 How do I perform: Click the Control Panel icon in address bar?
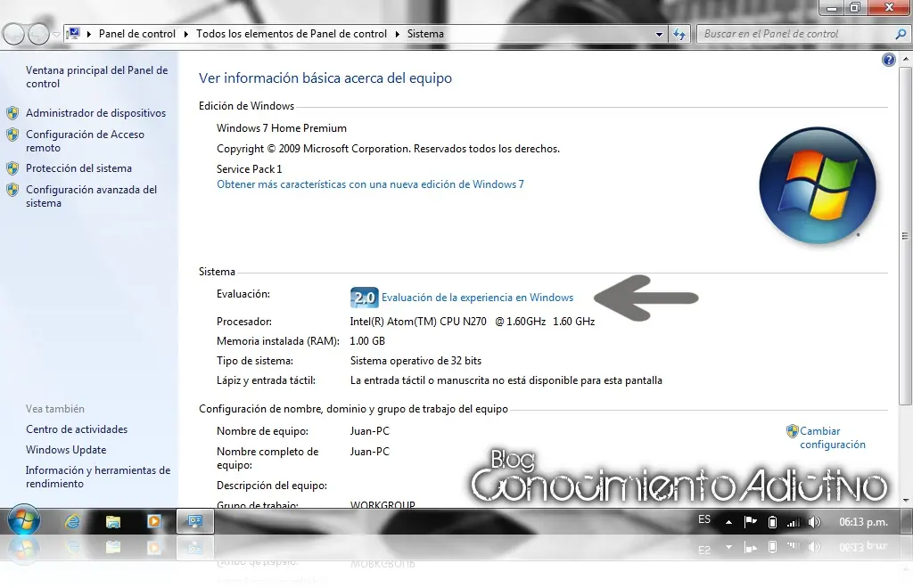(73, 34)
